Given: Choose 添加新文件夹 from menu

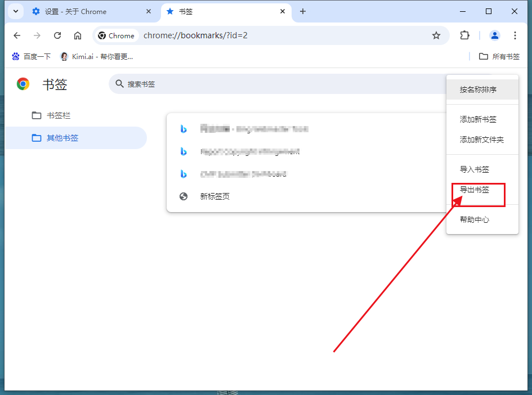Looking at the screenshot, I should (482, 140).
